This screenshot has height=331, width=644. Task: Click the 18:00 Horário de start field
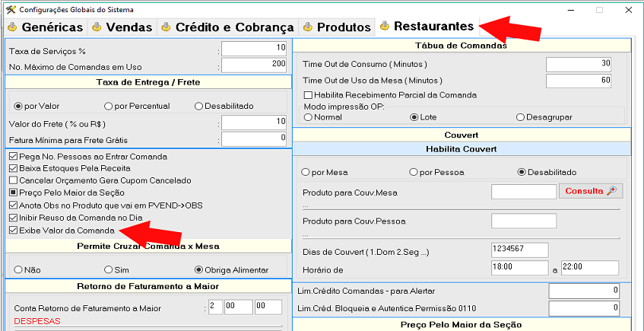[x=519, y=268]
